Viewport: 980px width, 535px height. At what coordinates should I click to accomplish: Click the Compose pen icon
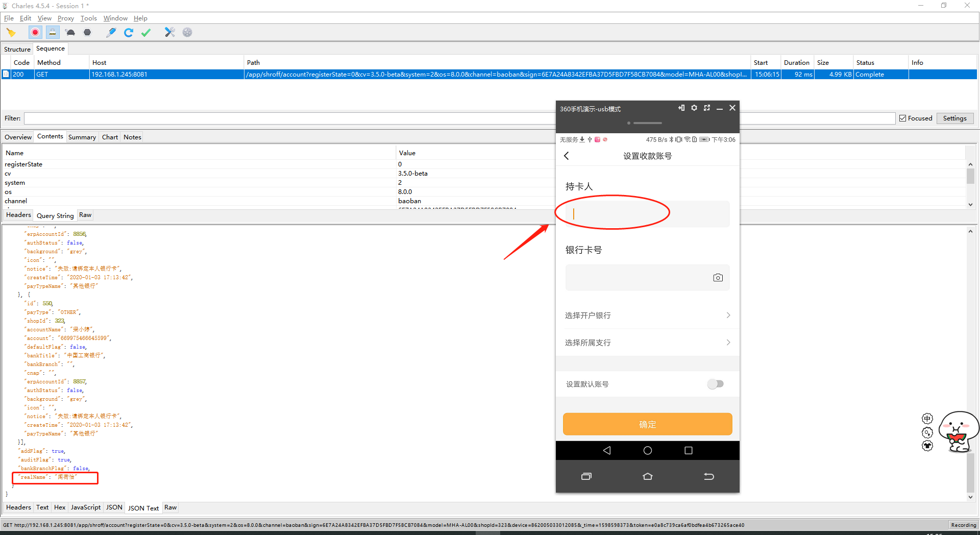click(111, 33)
